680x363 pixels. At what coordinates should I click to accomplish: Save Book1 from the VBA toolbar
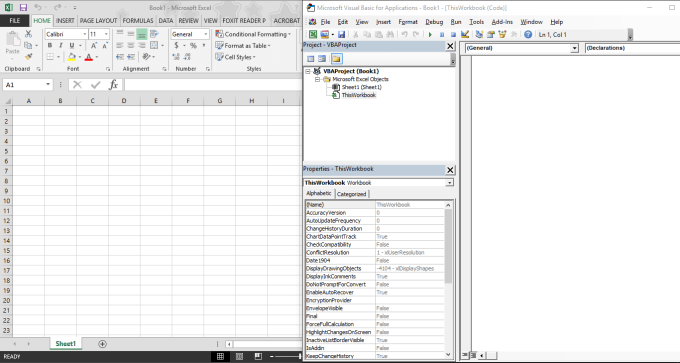pyautogui.click(x=341, y=34)
